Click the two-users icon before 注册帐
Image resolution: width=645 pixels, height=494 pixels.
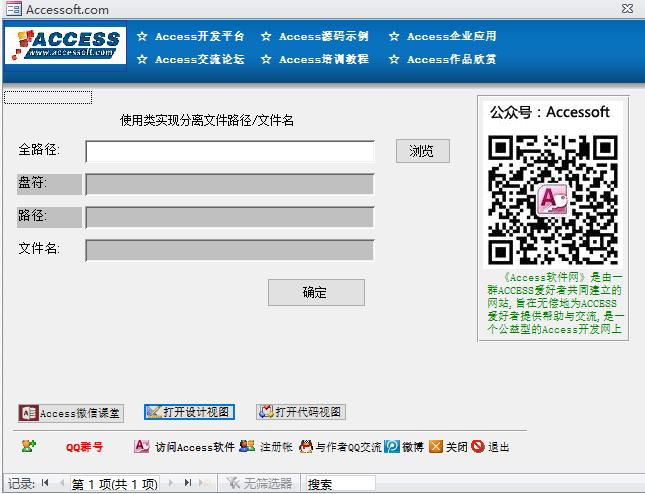pyautogui.click(x=247, y=446)
